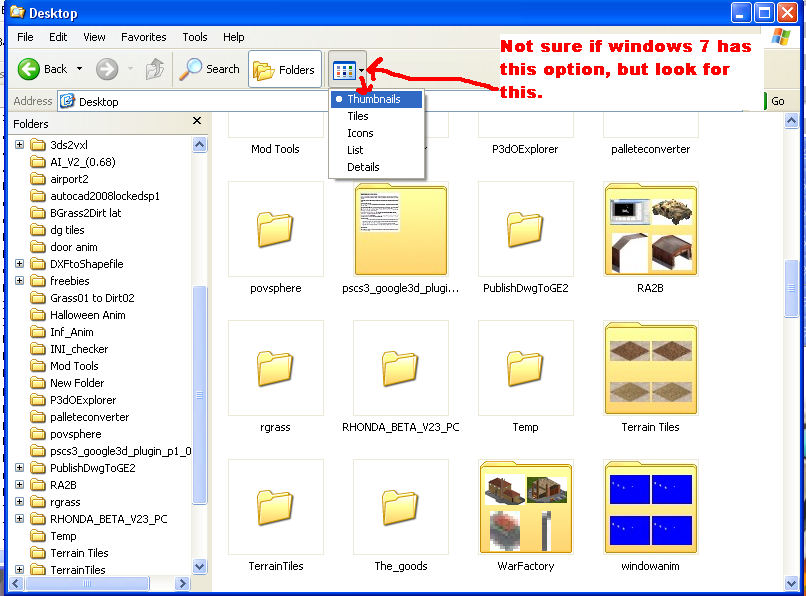The height and width of the screenshot is (596, 806).
Task: Select RA2B folder thumbnail
Action: (x=651, y=229)
